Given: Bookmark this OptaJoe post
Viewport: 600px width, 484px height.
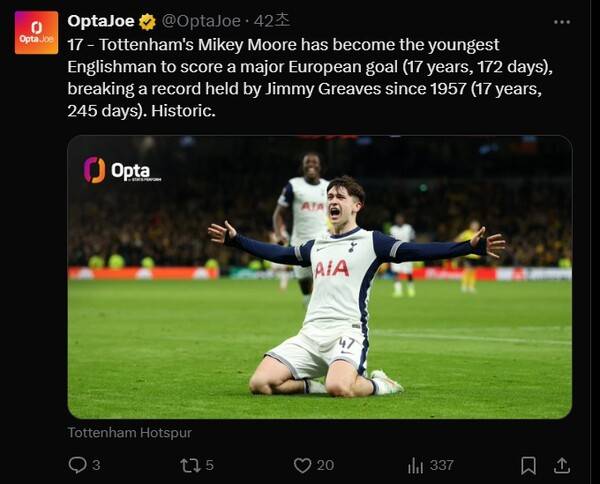Looking at the screenshot, I should 528,465.
